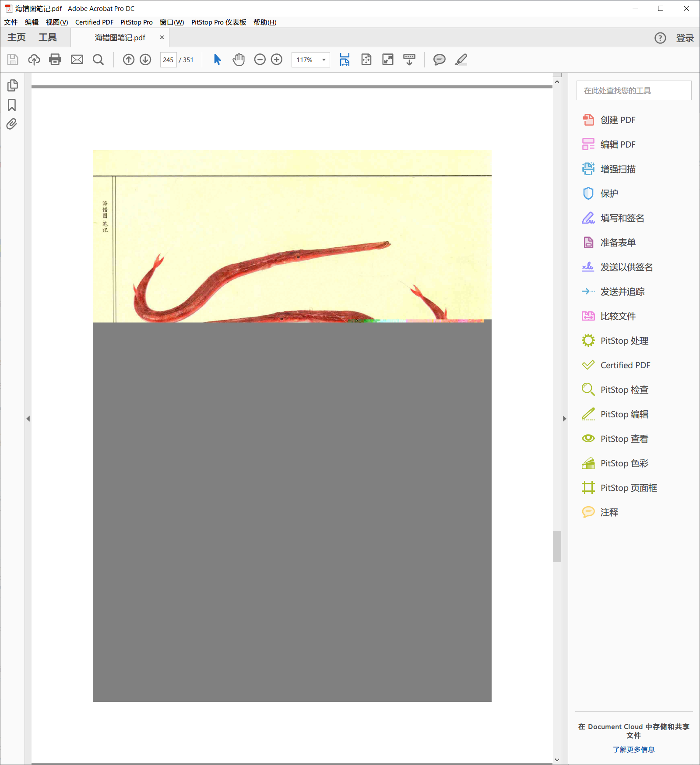Click the 登录 sign-in button
700x765 pixels.
coord(685,38)
